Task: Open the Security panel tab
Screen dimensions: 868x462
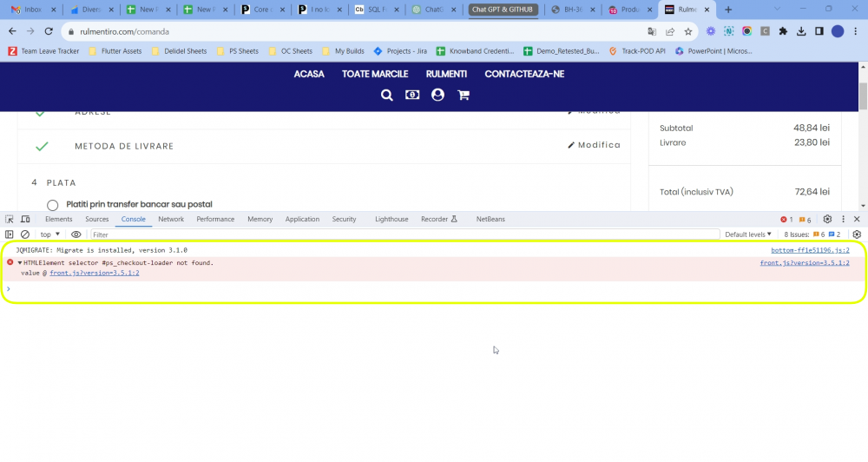Action: (x=344, y=220)
